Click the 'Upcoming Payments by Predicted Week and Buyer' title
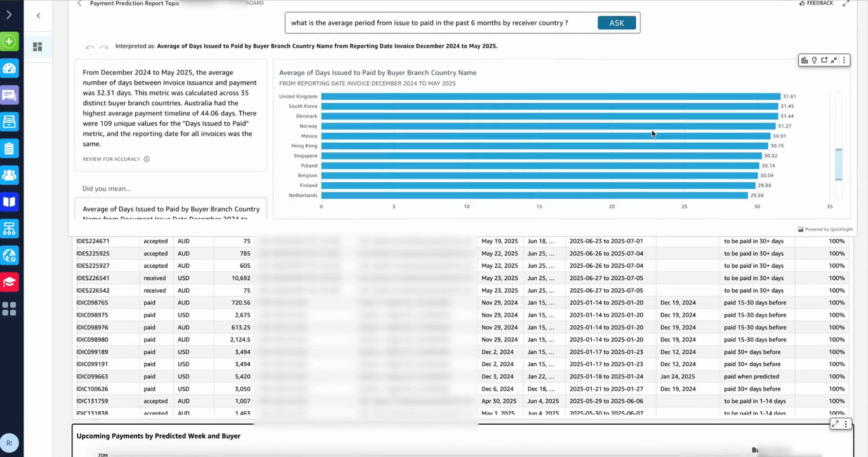Image resolution: width=868 pixels, height=457 pixels. pos(159,436)
